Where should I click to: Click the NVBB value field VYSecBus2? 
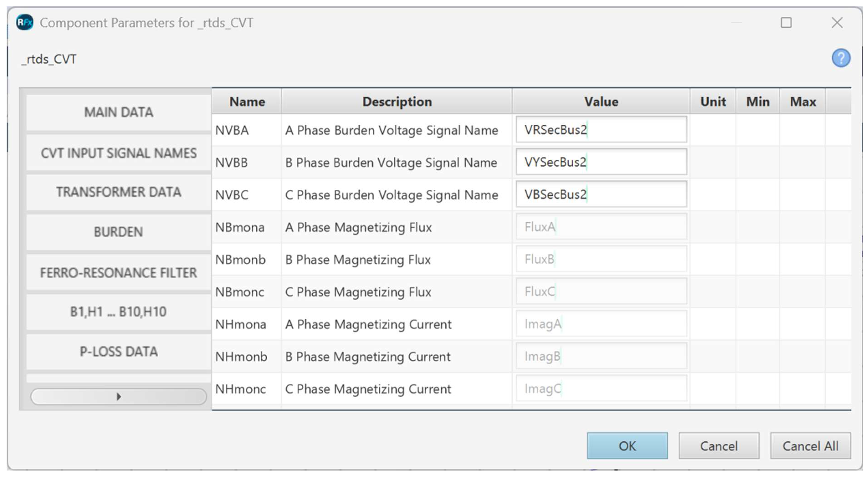(601, 162)
